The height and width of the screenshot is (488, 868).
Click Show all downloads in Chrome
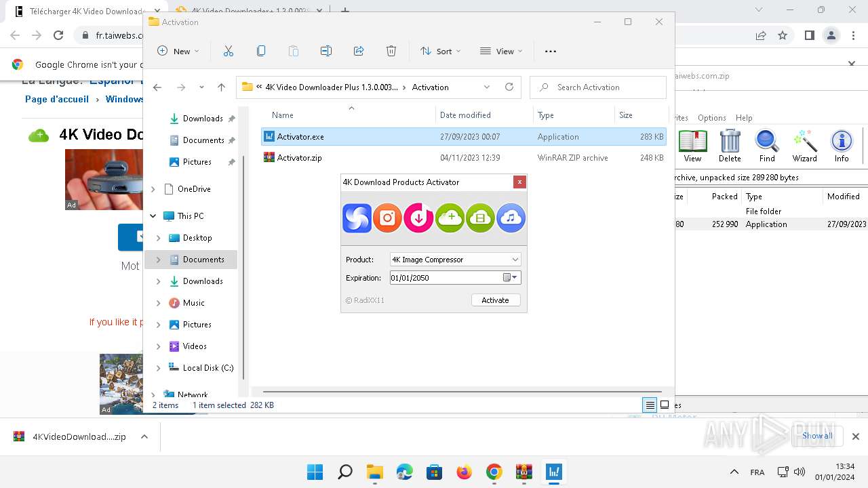pyautogui.click(x=817, y=436)
